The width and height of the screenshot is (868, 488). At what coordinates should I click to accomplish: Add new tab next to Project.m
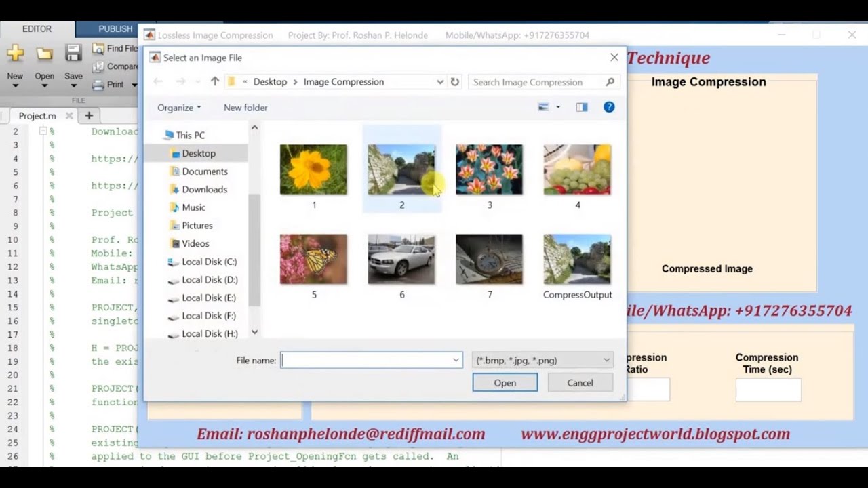(x=89, y=115)
